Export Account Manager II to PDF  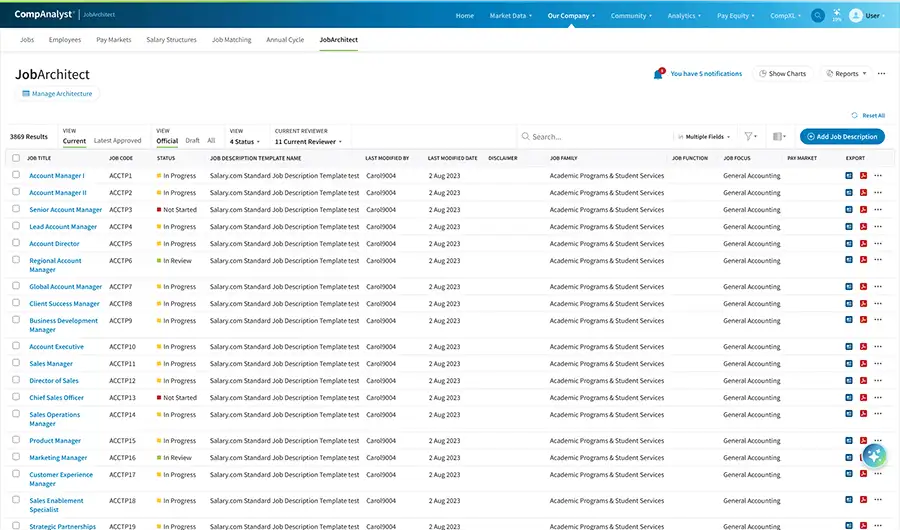tap(863, 193)
